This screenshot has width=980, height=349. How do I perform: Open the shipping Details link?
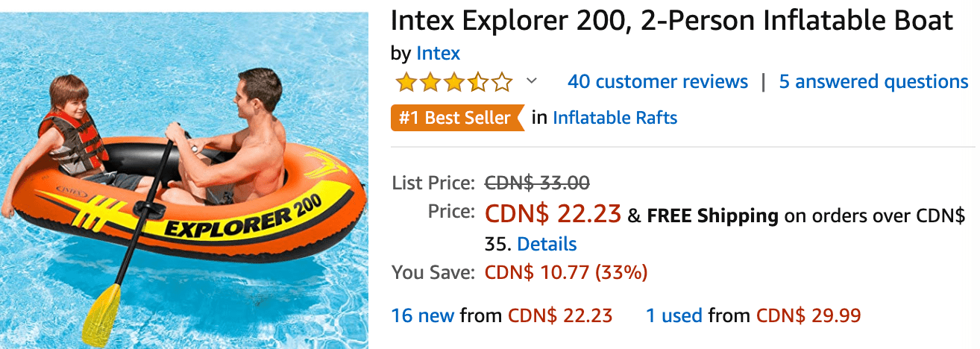pos(547,244)
